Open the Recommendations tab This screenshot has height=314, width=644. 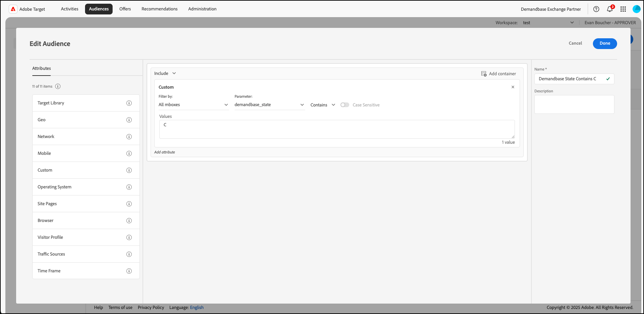[x=159, y=9]
